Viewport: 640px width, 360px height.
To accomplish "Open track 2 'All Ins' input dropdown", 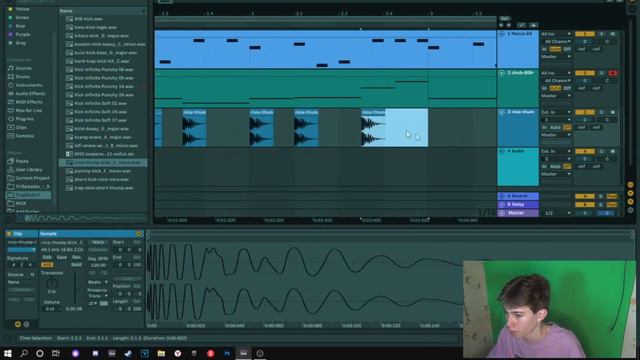I will [556, 73].
